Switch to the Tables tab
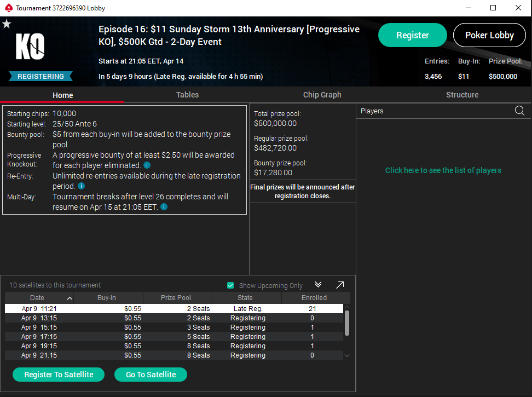This screenshot has height=397, width=532. pyautogui.click(x=187, y=95)
